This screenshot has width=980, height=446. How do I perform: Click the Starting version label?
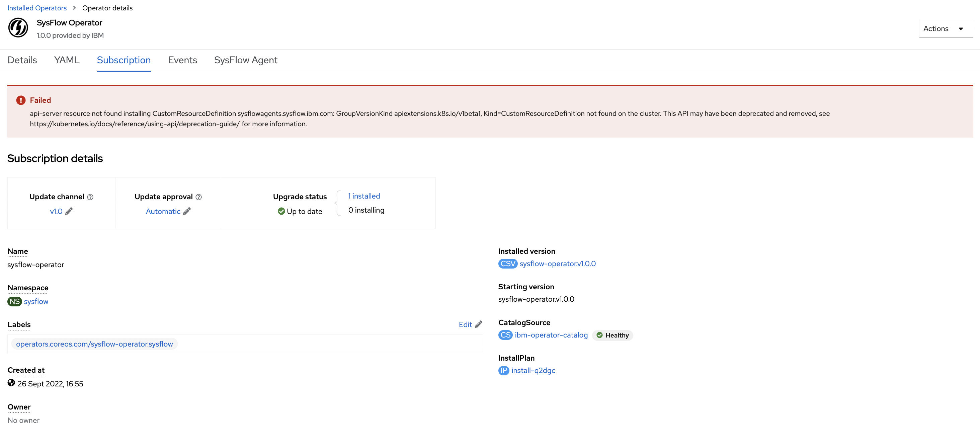point(526,287)
